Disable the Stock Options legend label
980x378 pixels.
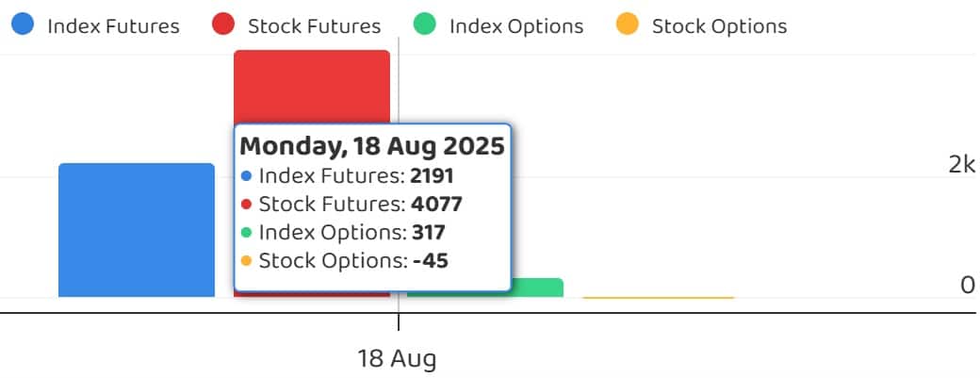coord(719,26)
